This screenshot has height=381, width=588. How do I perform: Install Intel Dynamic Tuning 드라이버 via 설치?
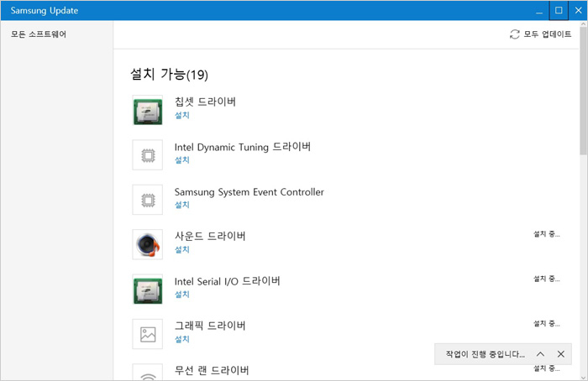tap(182, 160)
